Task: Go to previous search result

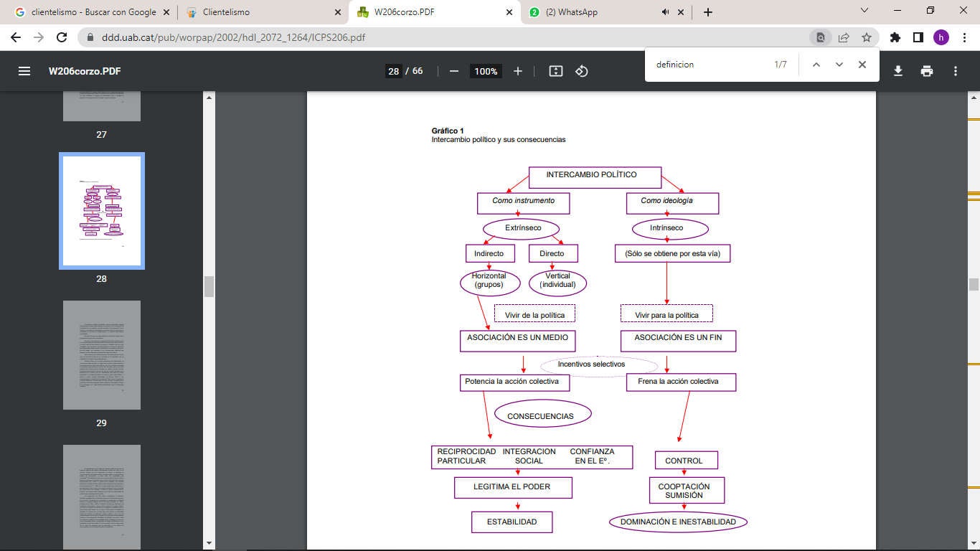Action: click(816, 65)
